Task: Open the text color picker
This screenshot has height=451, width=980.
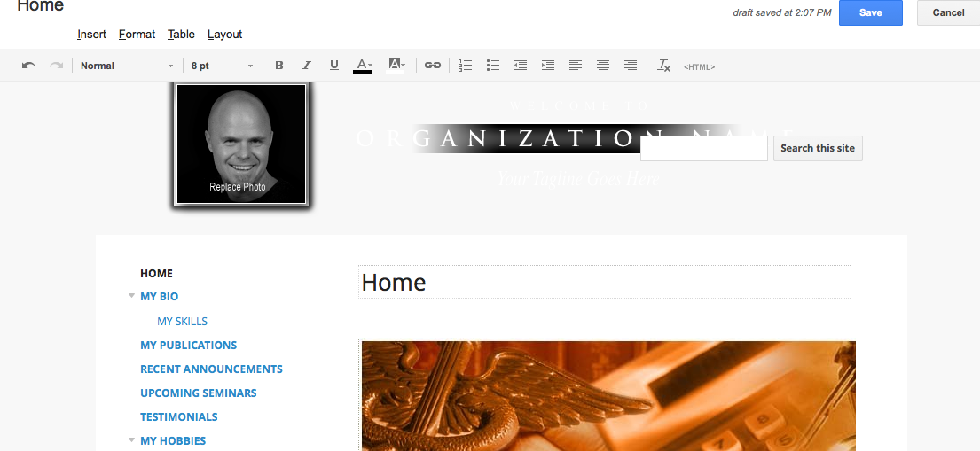Action: 363,66
